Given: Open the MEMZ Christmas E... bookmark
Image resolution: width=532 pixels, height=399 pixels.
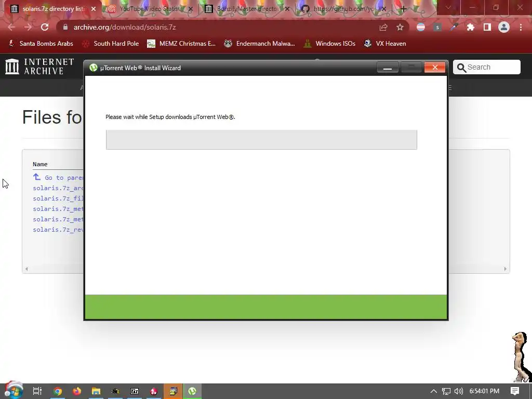Looking at the screenshot, I should click(x=181, y=44).
